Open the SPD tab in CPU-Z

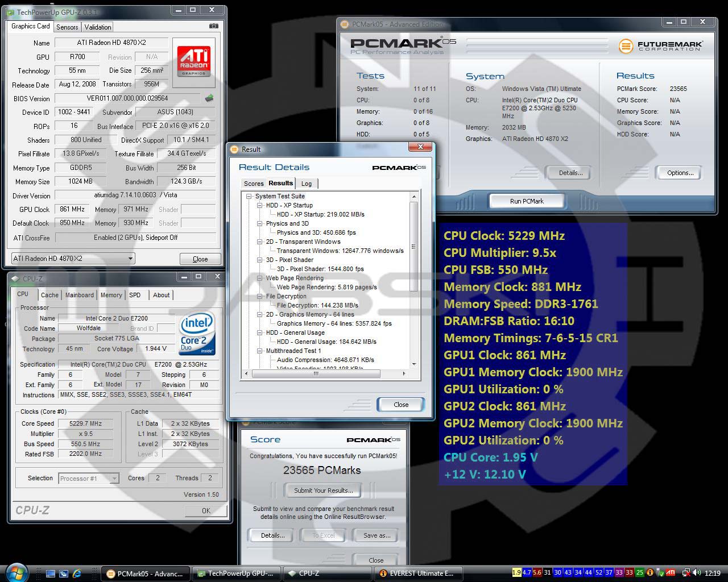pyautogui.click(x=135, y=295)
